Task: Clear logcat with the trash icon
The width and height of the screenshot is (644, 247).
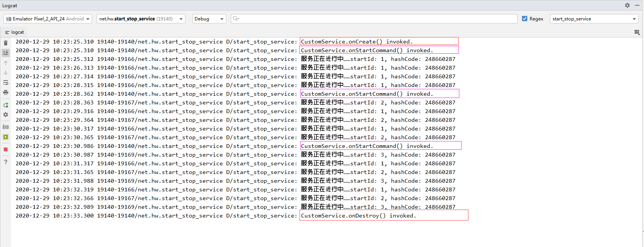Action: [x=6, y=43]
